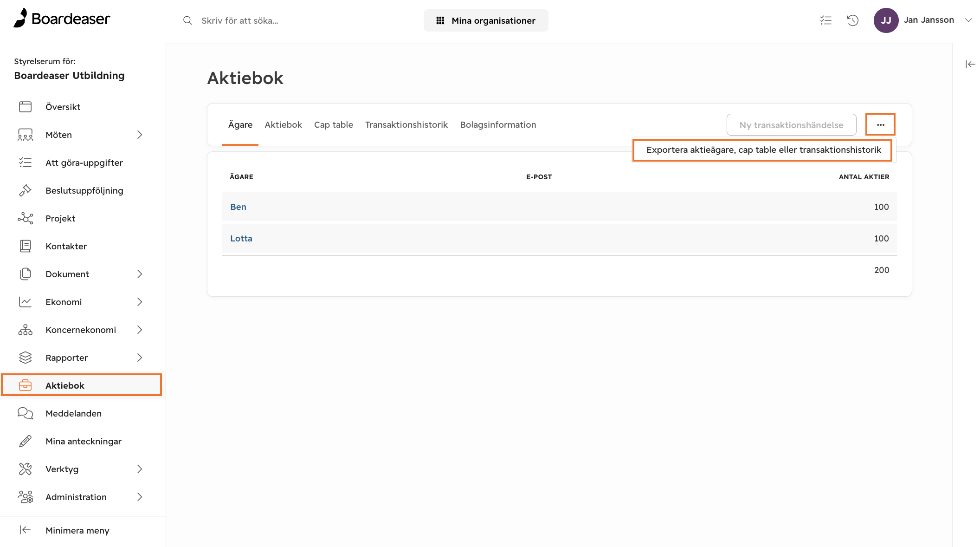Click the 100 shares value in Lotta row
The height and width of the screenshot is (547, 980).
881,238
